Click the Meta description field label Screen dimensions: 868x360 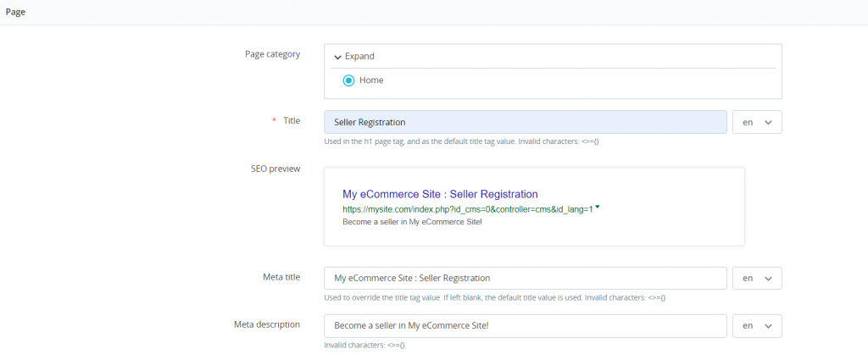tap(267, 324)
